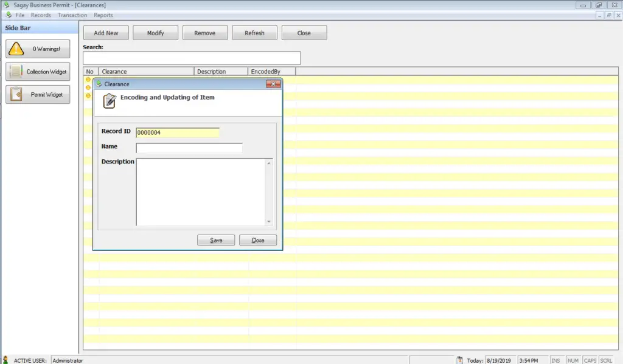This screenshot has height=364, width=623.
Task: Open the Records menu
Action: (x=41, y=15)
